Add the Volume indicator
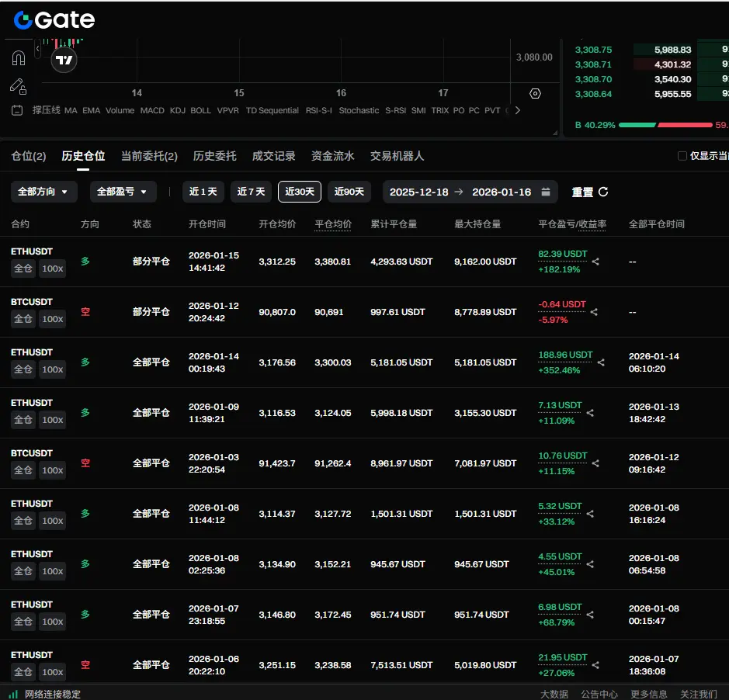Viewport: 729px width, 700px height. tap(120, 111)
